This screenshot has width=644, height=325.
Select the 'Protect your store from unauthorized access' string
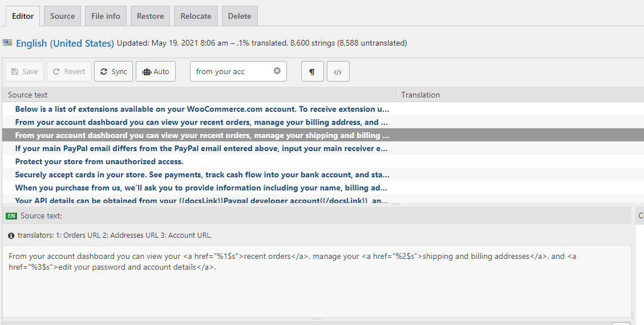(99, 161)
